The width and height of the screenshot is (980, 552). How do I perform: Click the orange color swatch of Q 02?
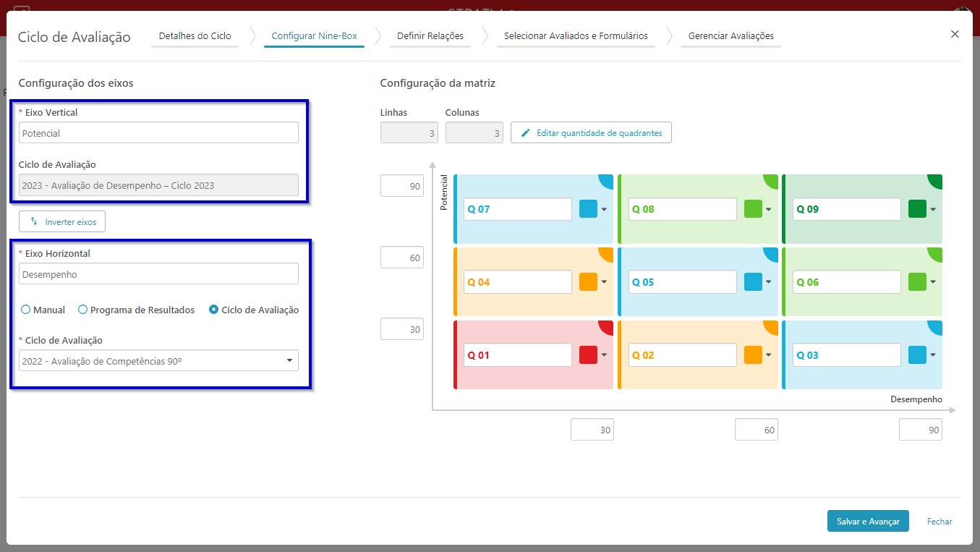(x=753, y=355)
